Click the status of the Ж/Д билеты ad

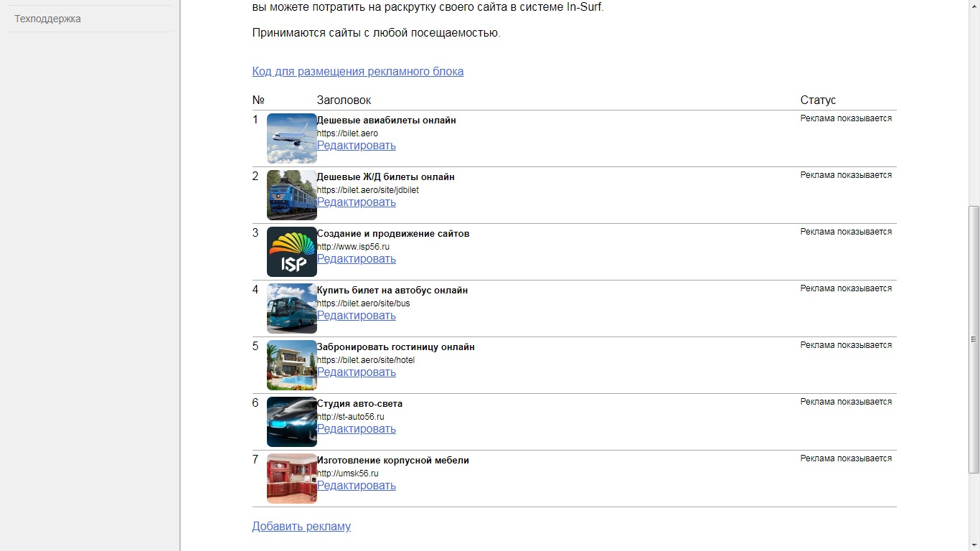coord(847,175)
